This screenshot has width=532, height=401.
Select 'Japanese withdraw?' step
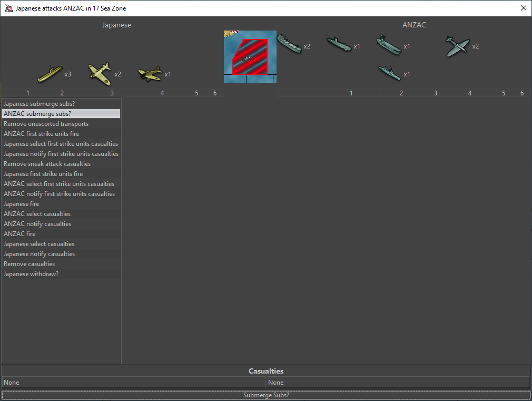61,274
